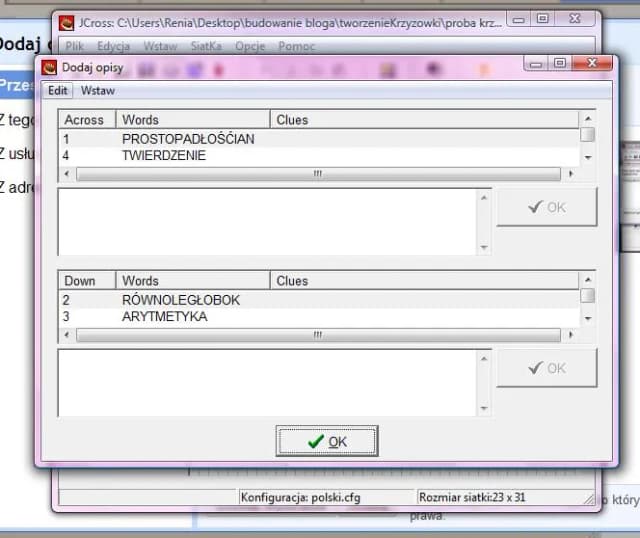Click OK beside the Down clue box

point(546,368)
